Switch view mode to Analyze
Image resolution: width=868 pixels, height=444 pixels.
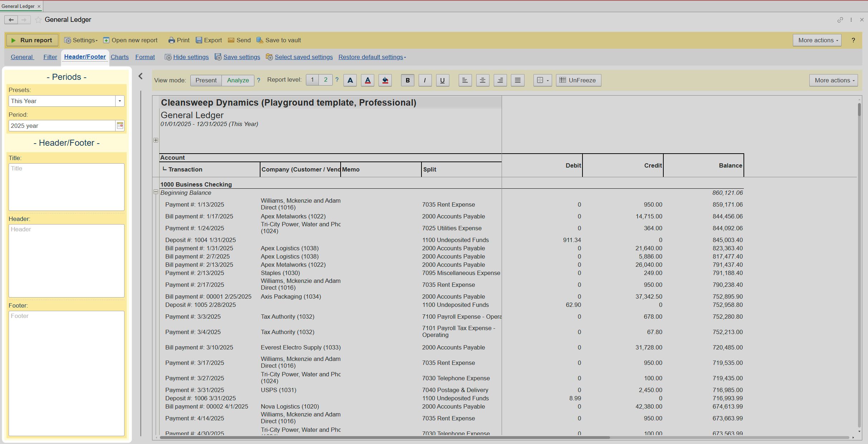[238, 80]
